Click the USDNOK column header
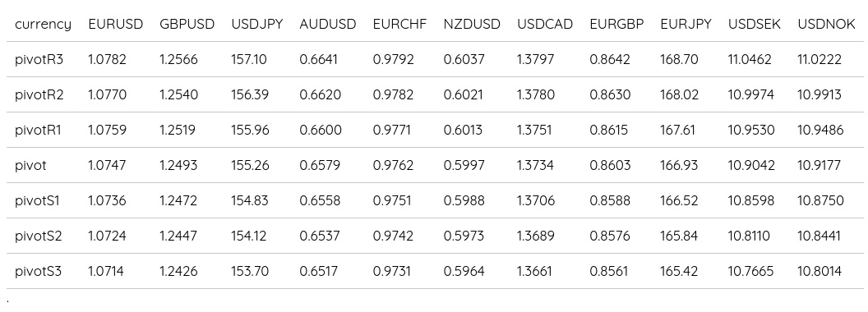The width and height of the screenshot is (868, 312). tap(826, 25)
